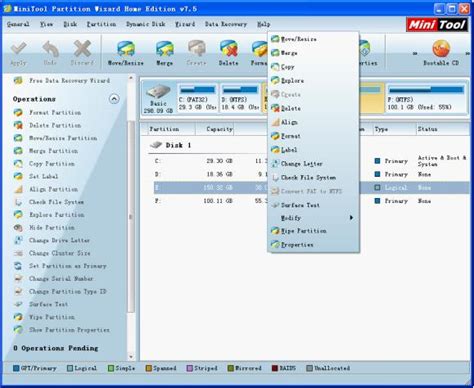Choose Merge Partition in sidebar
Image resolution: width=474 pixels, height=388 pixels.
click(46, 151)
